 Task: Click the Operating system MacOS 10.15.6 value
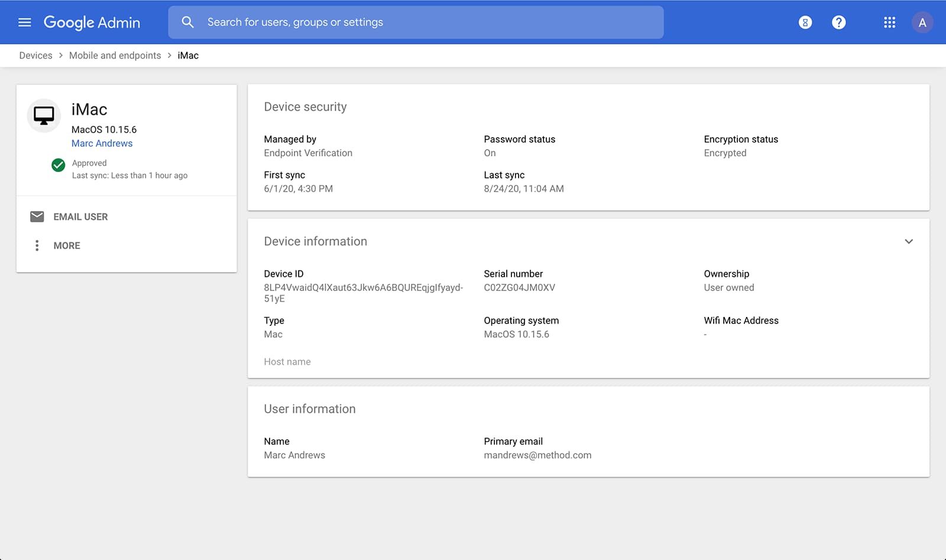coord(516,334)
